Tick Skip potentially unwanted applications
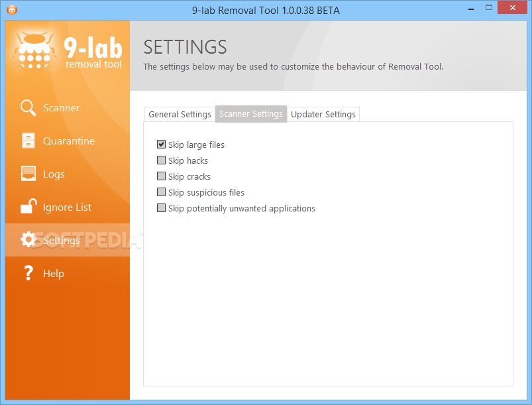Screen dimensions: 532x405 coord(161,207)
